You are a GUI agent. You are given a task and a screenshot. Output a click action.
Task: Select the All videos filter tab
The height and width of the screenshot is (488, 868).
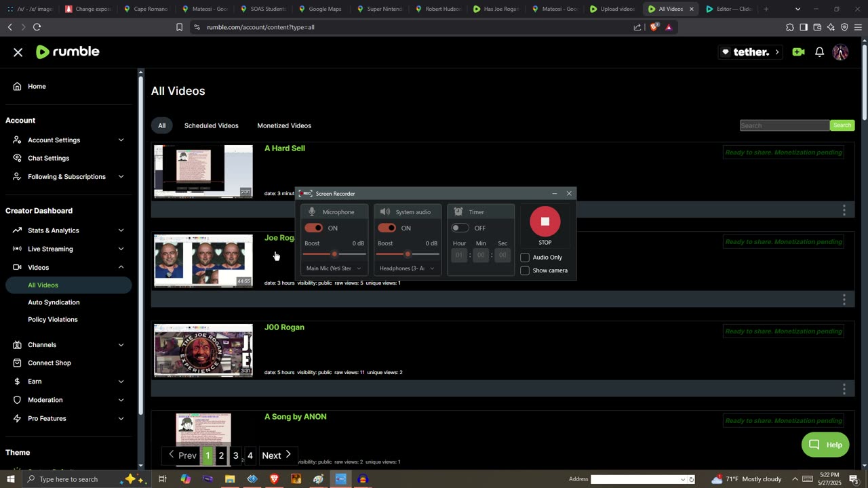click(161, 125)
